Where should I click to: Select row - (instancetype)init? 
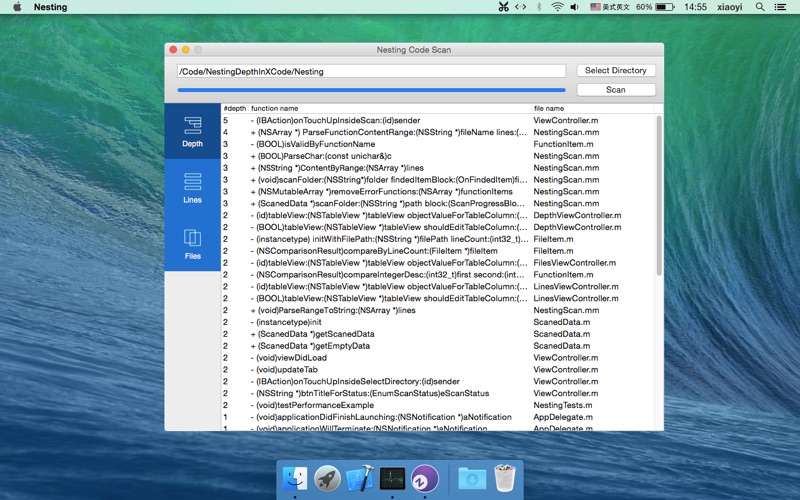[x=438, y=322]
